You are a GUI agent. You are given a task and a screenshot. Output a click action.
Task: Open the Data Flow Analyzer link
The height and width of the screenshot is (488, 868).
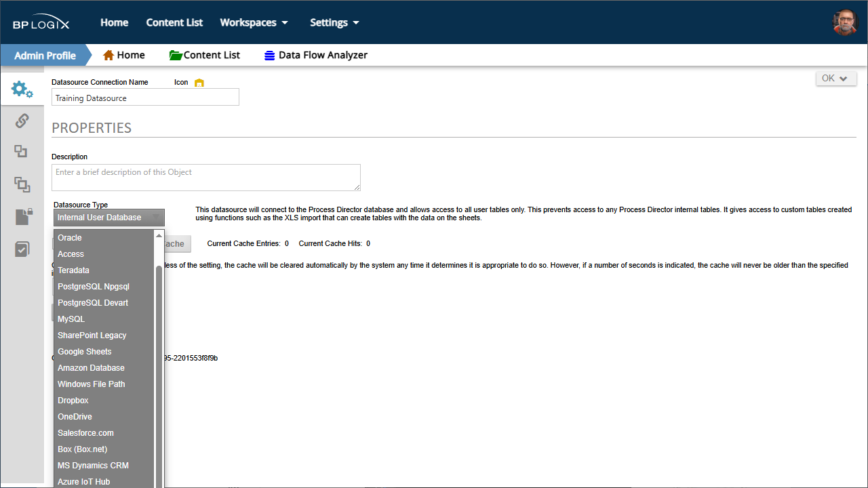(x=323, y=55)
